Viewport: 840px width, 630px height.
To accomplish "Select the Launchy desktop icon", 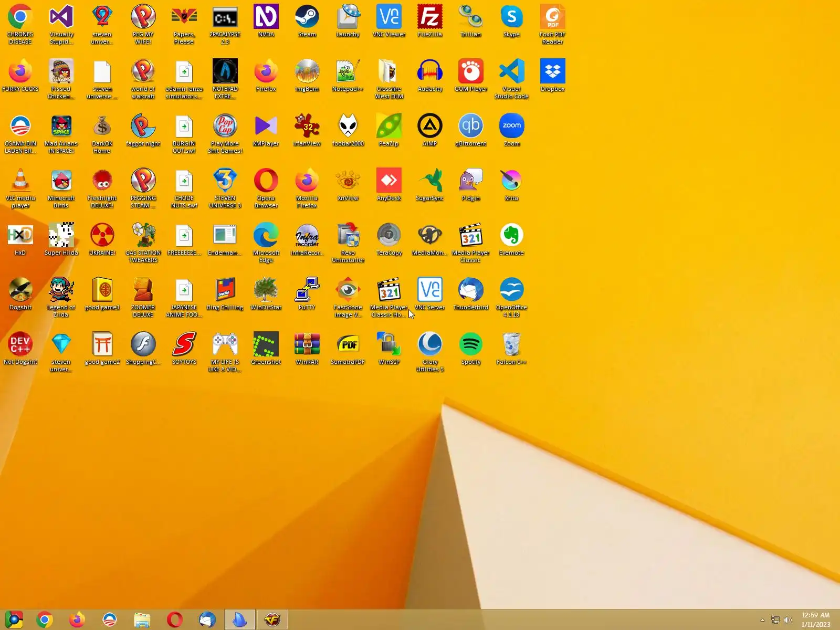I will point(348,22).
